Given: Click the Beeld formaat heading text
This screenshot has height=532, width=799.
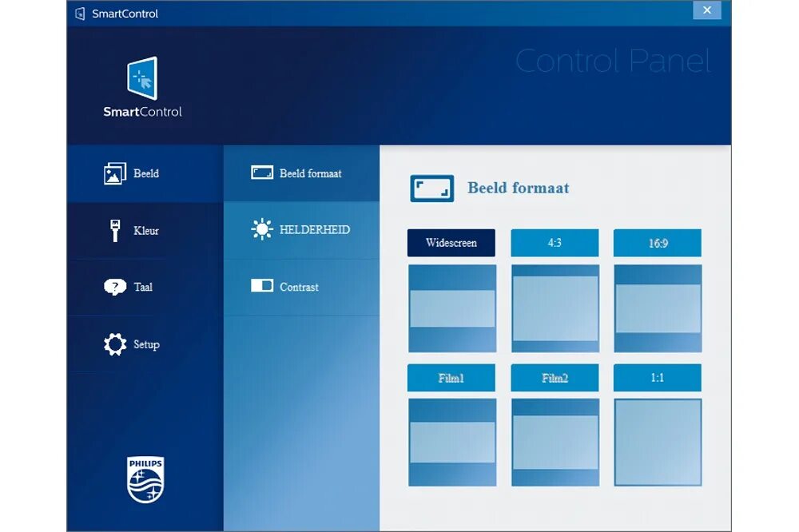Looking at the screenshot, I should pos(519,188).
